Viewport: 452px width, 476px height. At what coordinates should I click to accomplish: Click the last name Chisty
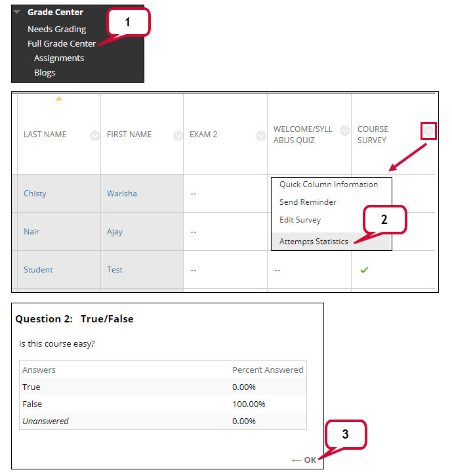tap(35, 194)
